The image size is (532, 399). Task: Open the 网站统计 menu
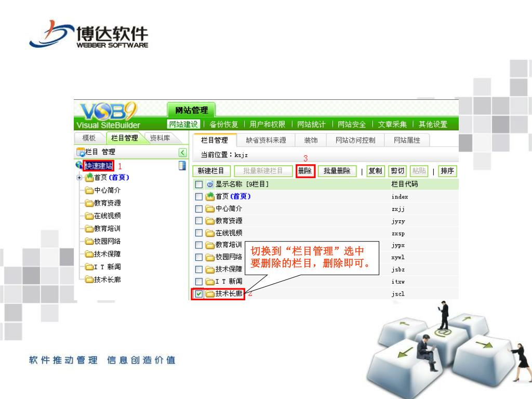(x=311, y=124)
